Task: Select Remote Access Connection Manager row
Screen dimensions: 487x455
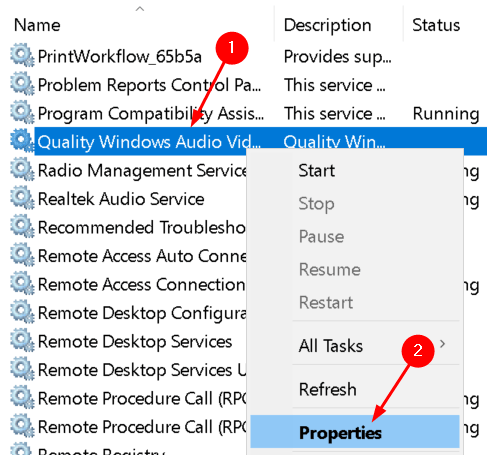Action: (x=142, y=285)
